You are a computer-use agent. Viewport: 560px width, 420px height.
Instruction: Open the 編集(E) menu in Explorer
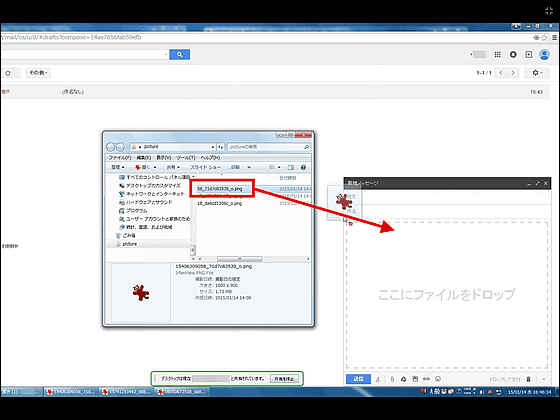pos(144,158)
